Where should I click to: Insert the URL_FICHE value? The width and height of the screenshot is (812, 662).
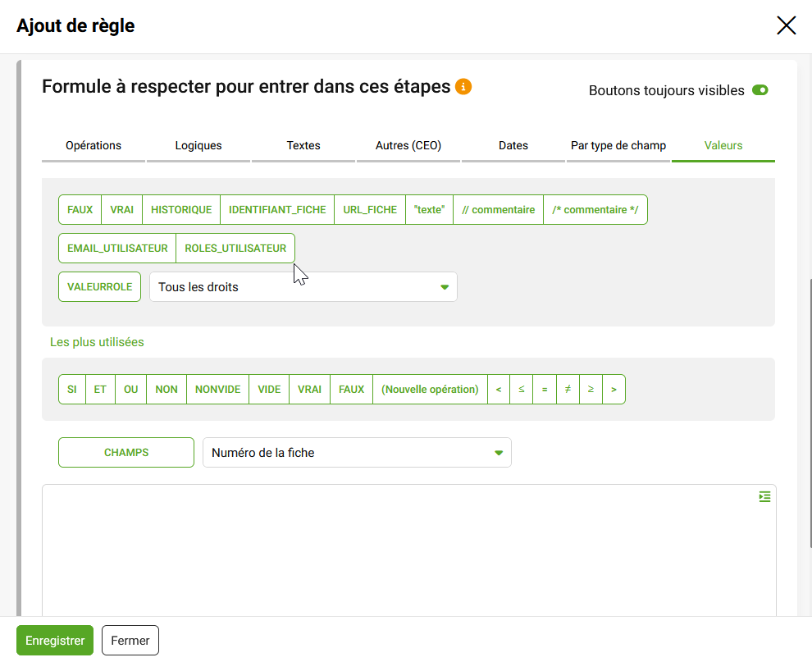click(370, 210)
